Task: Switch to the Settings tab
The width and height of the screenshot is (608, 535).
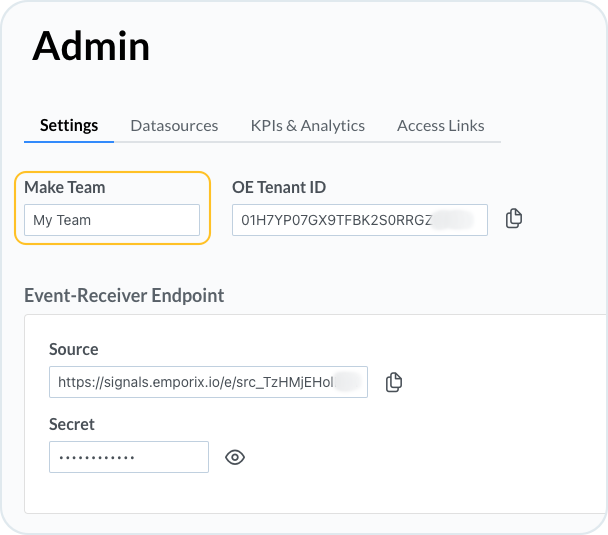Action: pyautogui.click(x=69, y=125)
